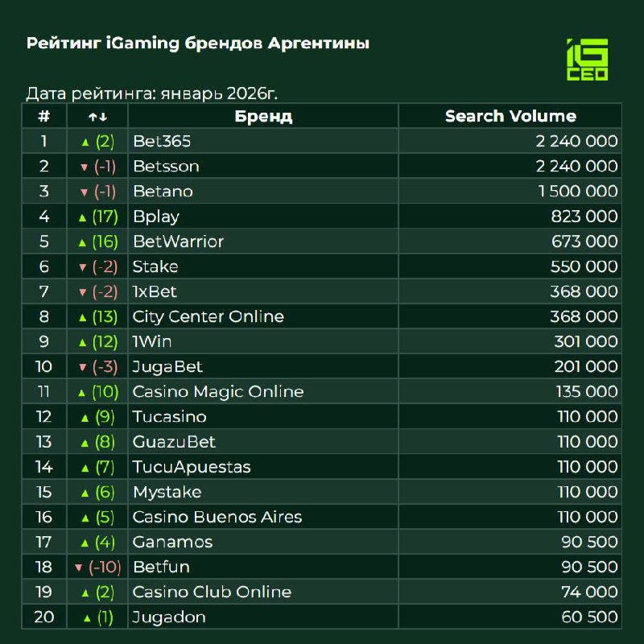
Task: Click the sort arrows column header
Action: point(98,117)
